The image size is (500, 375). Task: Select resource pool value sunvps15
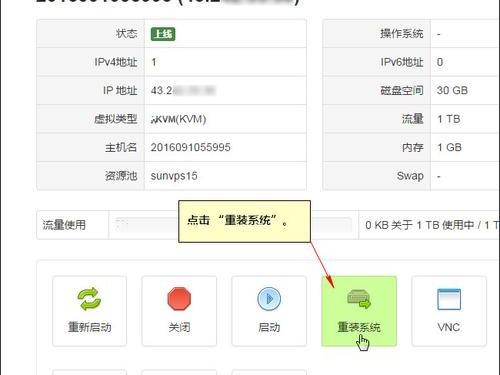(174, 176)
